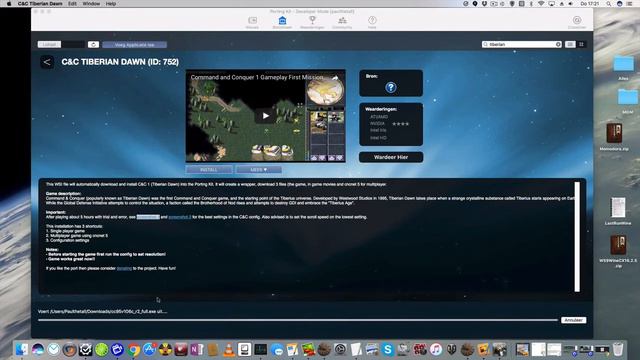Click the ATI/AMD rating row
Screen dimensions: 640x360
tap(379, 117)
